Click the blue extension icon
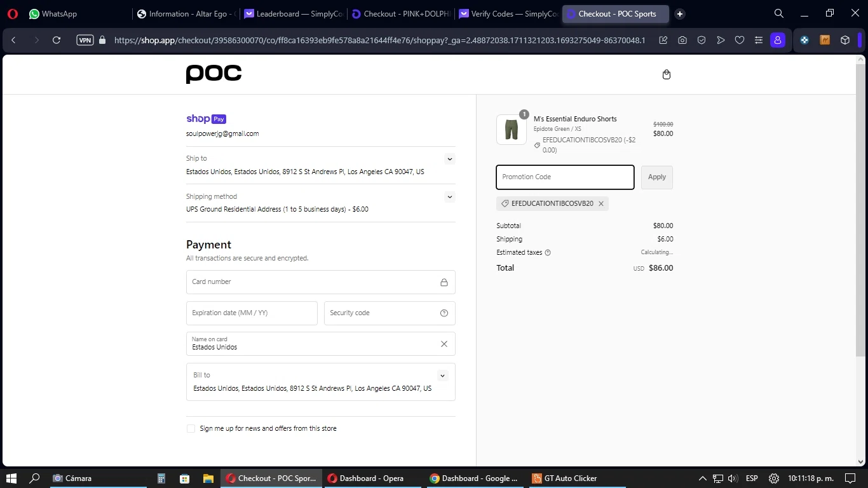The width and height of the screenshot is (868, 488). point(804,40)
